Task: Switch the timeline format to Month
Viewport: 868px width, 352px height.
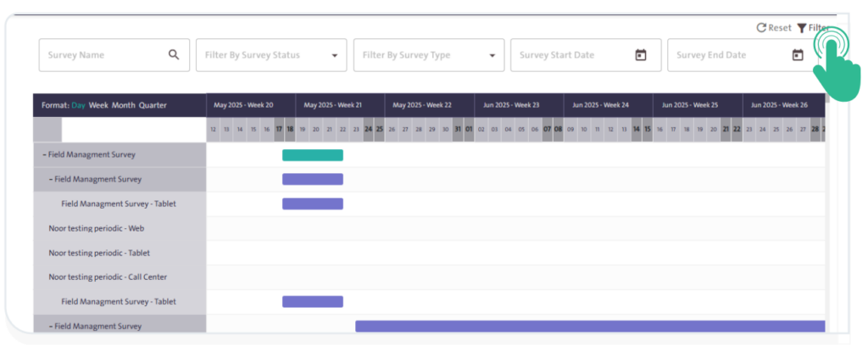Action: click(x=123, y=105)
